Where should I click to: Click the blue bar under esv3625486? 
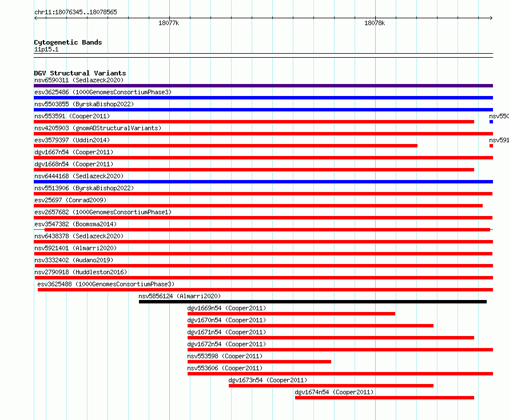[263, 98]
